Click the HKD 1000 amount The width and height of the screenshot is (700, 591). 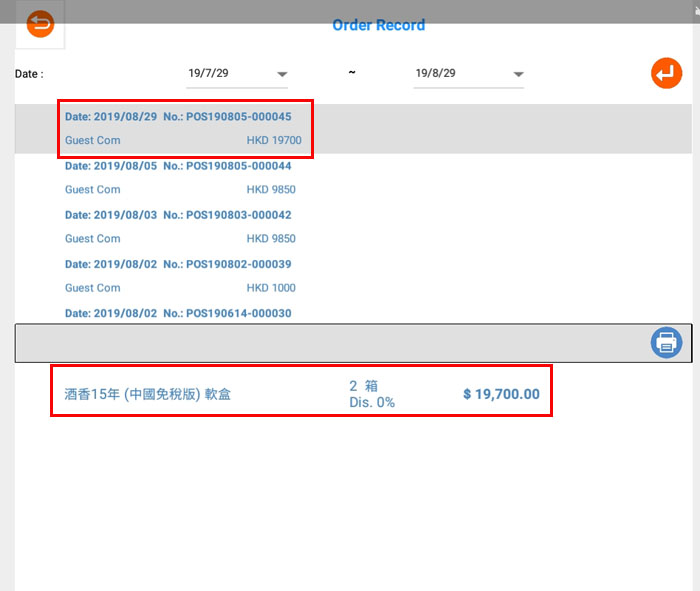[271, 288]
